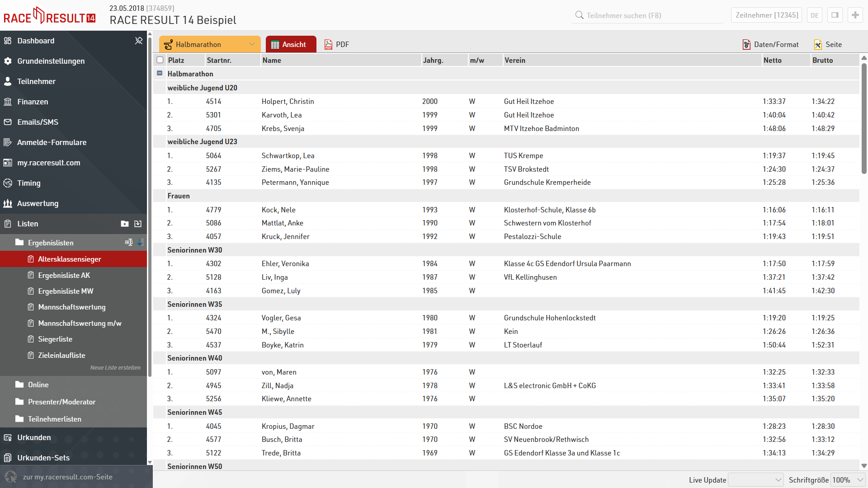Click Neue Liste erstellen link

pos(115,368)
